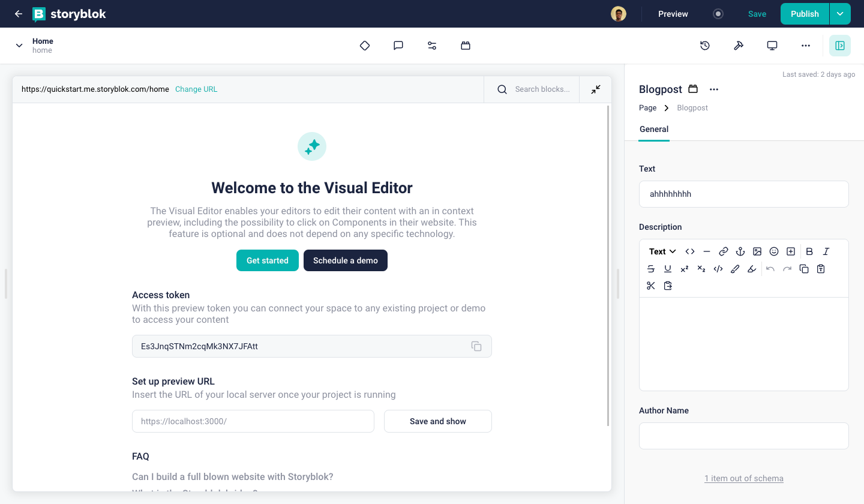
Task: Click the undo arrow in the editor
Action: (x=770, y=269)
